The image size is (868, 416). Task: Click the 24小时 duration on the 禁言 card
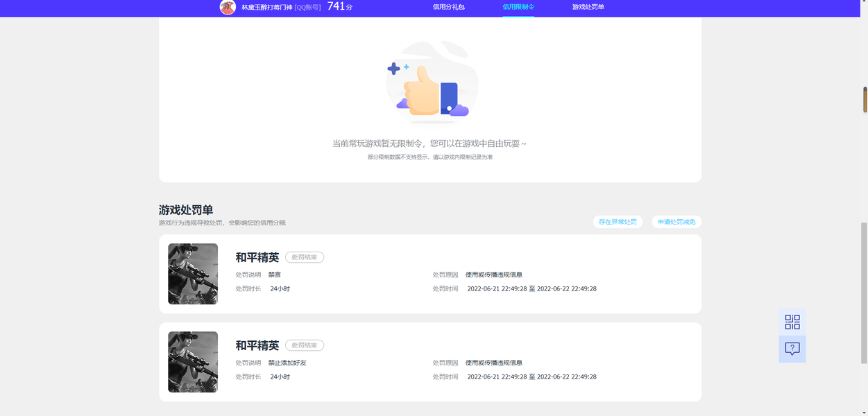click(280, 289)
